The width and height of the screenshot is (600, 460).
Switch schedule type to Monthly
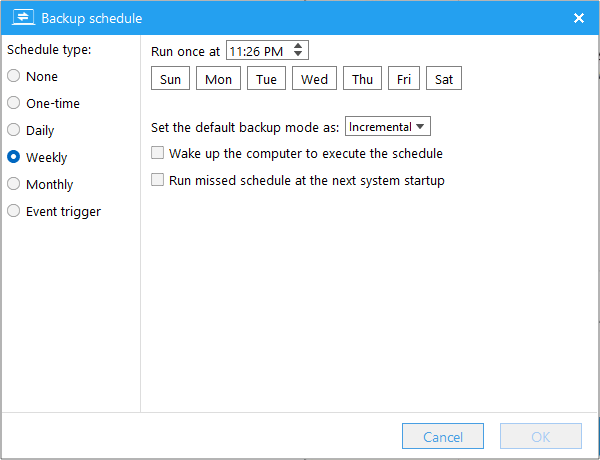click(14, 184)
